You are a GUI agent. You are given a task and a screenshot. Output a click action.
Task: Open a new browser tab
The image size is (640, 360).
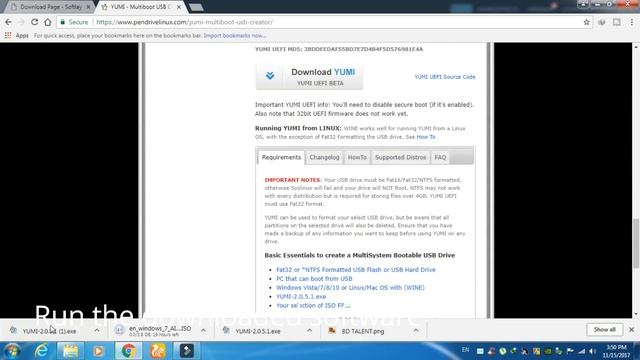[196, 7]
